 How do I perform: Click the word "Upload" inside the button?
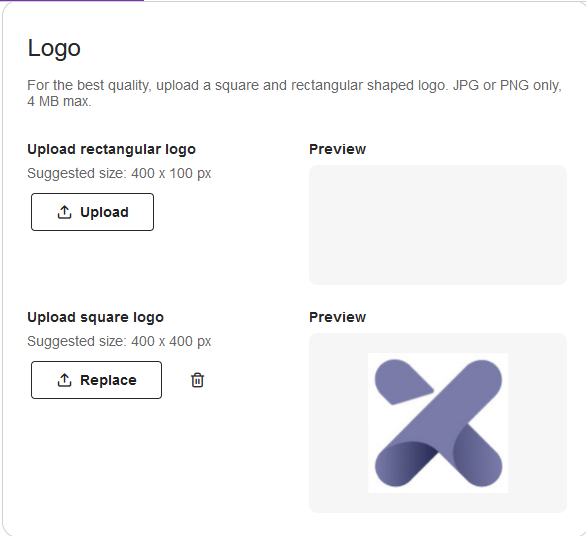(104, 212)
